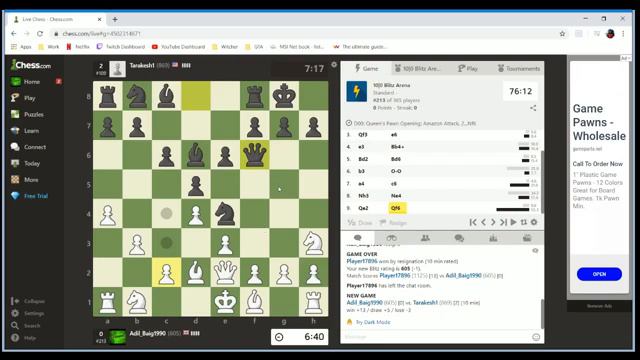Select the chat bubble tab

point(358,238)
